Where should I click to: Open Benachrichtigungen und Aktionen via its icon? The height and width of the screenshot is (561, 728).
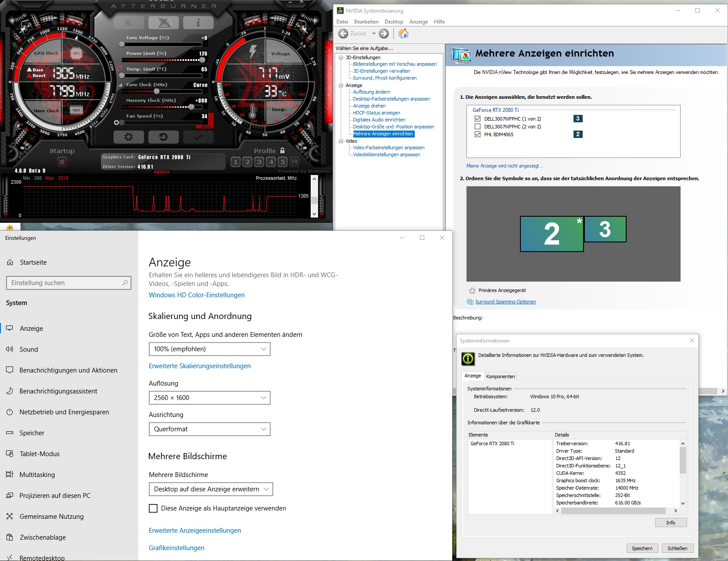pos(10,370)
